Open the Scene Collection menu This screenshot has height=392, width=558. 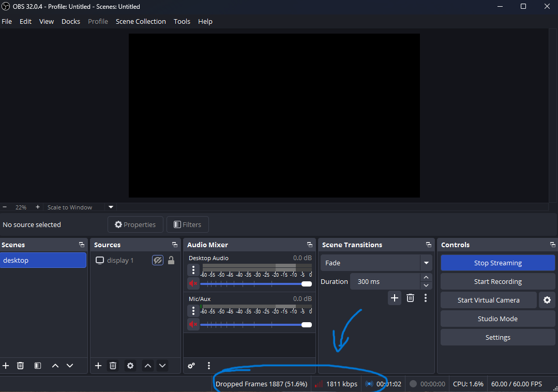pos(141,21)
